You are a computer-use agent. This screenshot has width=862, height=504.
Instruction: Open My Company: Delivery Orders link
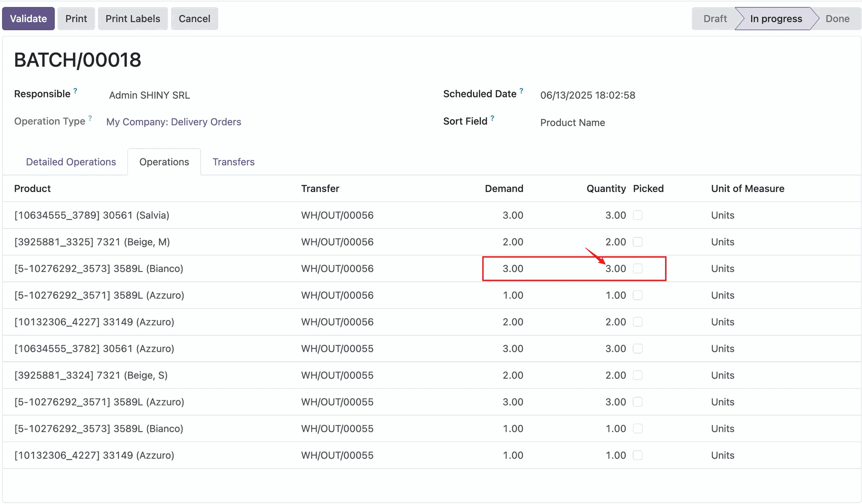(x=174, y=122)
